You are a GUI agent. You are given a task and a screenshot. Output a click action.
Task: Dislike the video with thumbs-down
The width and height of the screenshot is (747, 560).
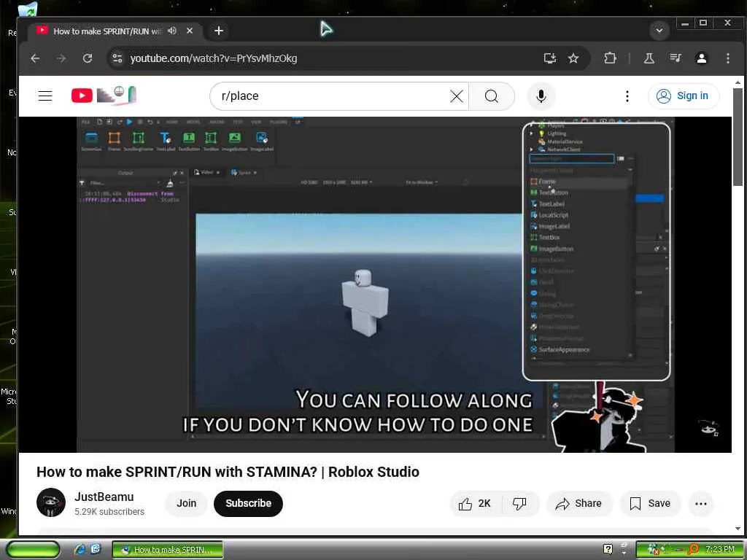[519, 503]
